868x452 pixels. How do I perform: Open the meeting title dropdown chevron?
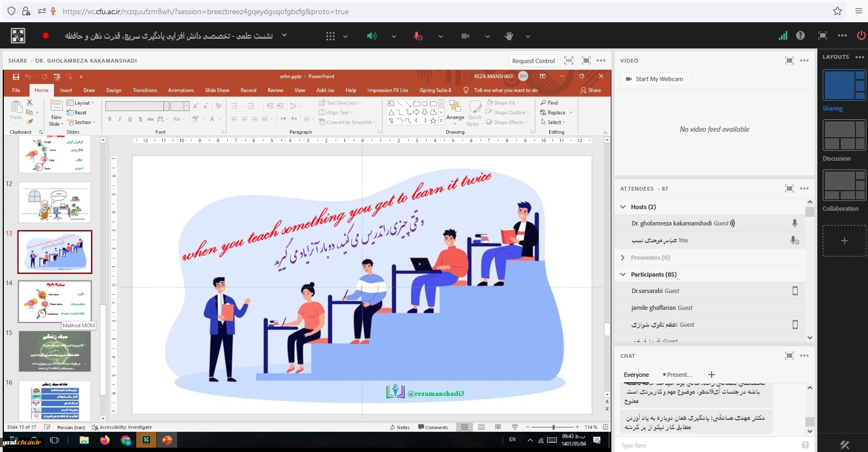click(x=284, y=35)
